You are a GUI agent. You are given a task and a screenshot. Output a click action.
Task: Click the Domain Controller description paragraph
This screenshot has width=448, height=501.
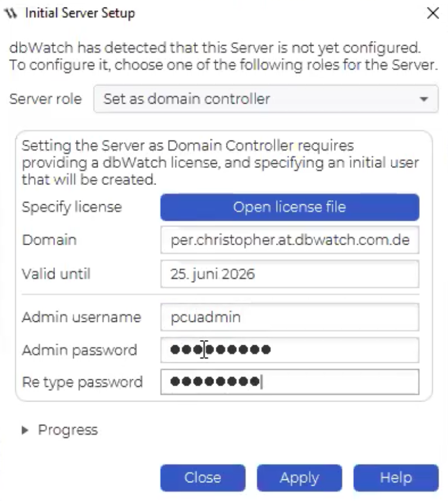[x=220, y=163]
